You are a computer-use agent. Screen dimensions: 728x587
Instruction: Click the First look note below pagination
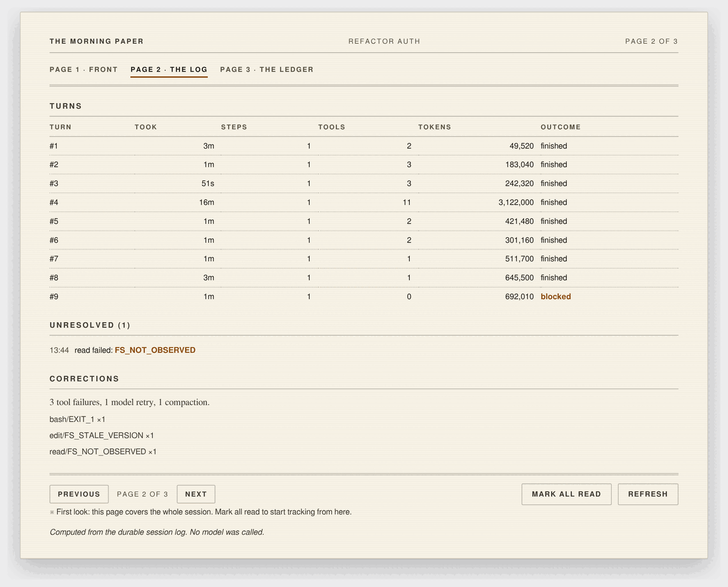coord(201,512)
